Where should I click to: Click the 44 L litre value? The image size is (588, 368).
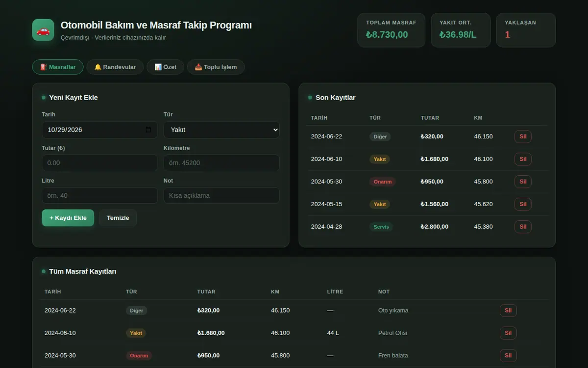(333, 333)
